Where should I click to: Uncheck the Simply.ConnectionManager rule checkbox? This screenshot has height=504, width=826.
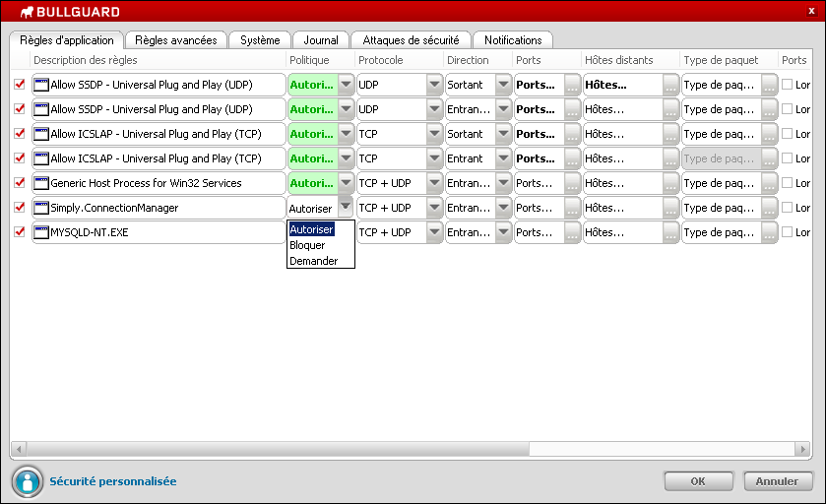(x=20, y=207)
